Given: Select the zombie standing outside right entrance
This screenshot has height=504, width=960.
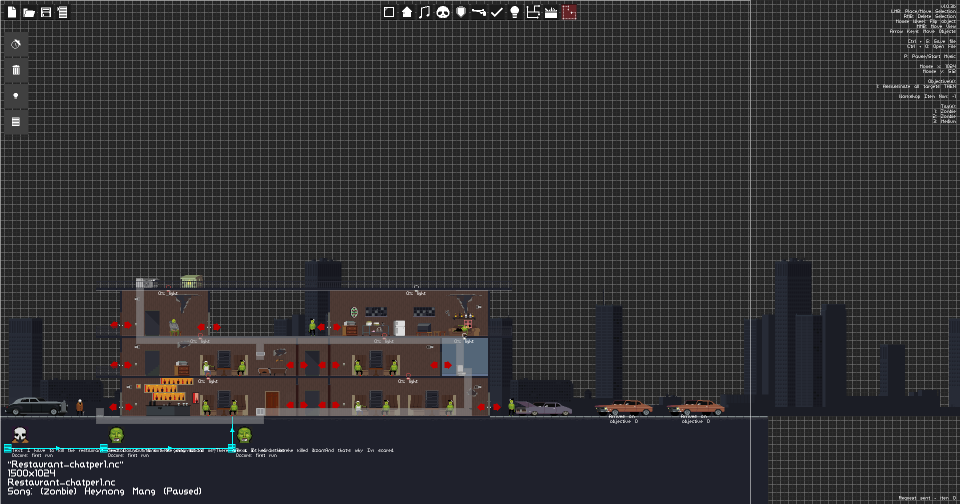Looking at the screenshot, I should 511,407.
